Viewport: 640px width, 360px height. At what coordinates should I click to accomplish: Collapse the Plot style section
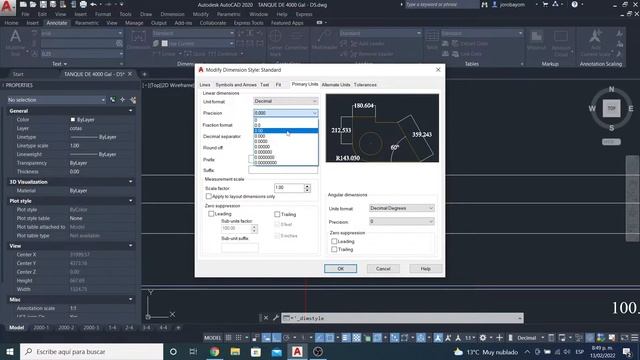point(131,201)
